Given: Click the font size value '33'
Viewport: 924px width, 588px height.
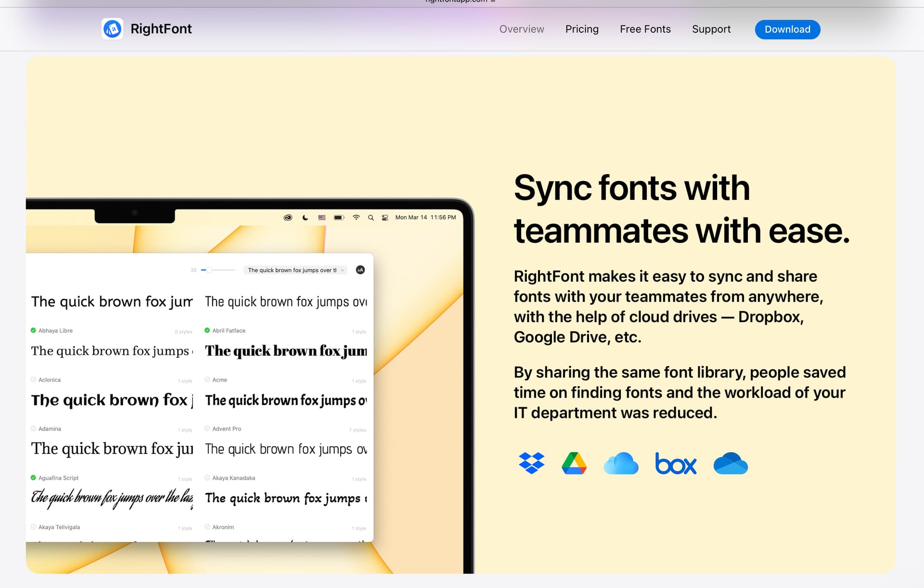Looking at the screenshot, I should (193, 270).
